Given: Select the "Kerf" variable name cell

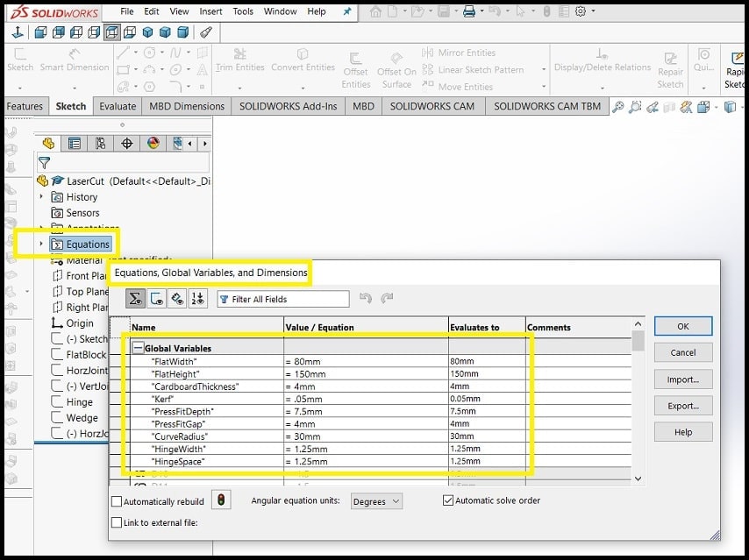Looking at the screenshot, I should click(x=206, y=399).
